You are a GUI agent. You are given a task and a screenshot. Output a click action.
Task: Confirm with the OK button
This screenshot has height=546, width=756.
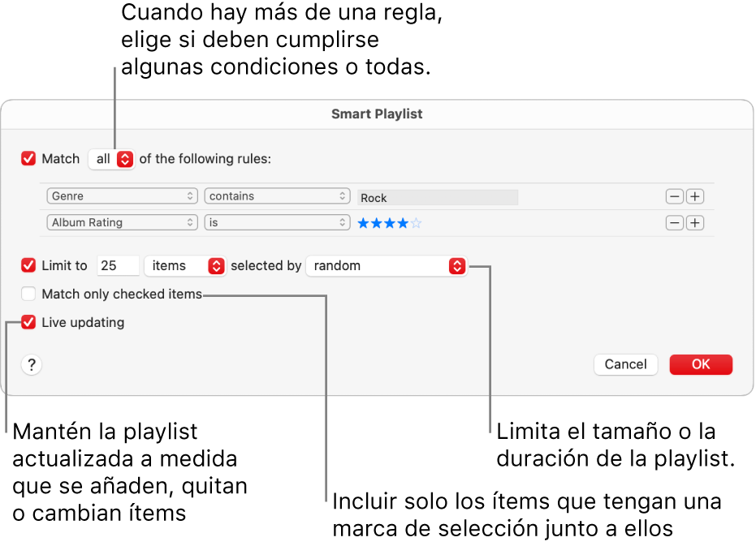pyautogui.click(x=701, y=364)
